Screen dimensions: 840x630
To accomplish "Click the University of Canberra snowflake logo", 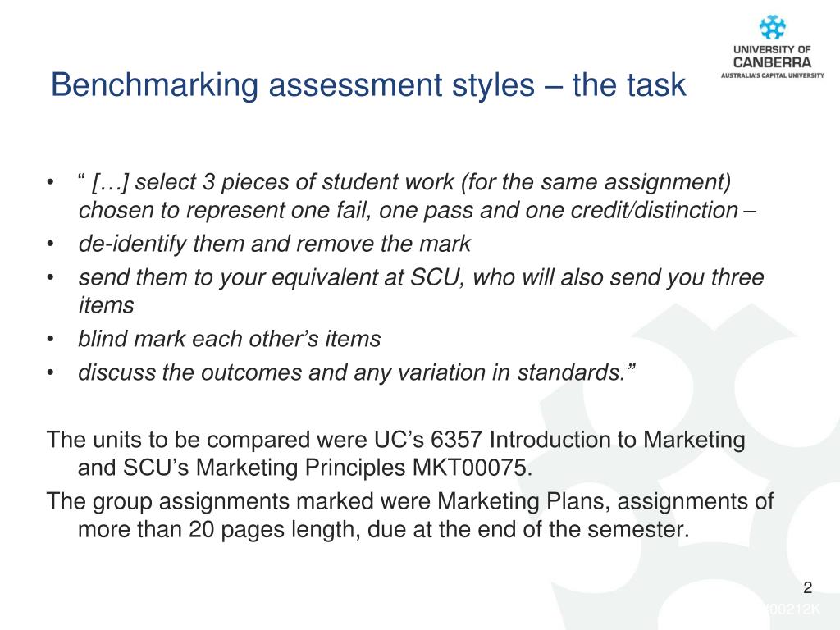I will [x=772, y=27].
